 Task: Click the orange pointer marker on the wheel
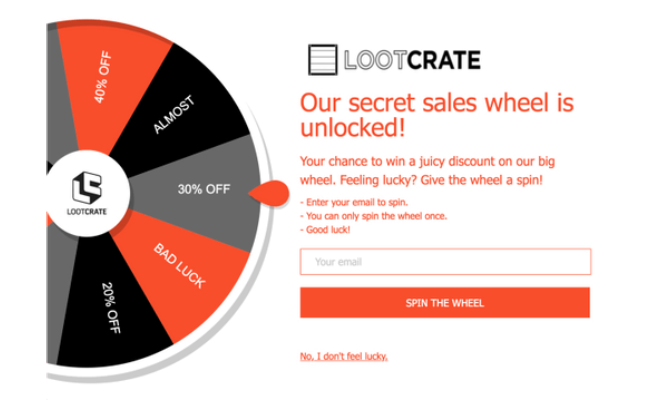point(269,193)
